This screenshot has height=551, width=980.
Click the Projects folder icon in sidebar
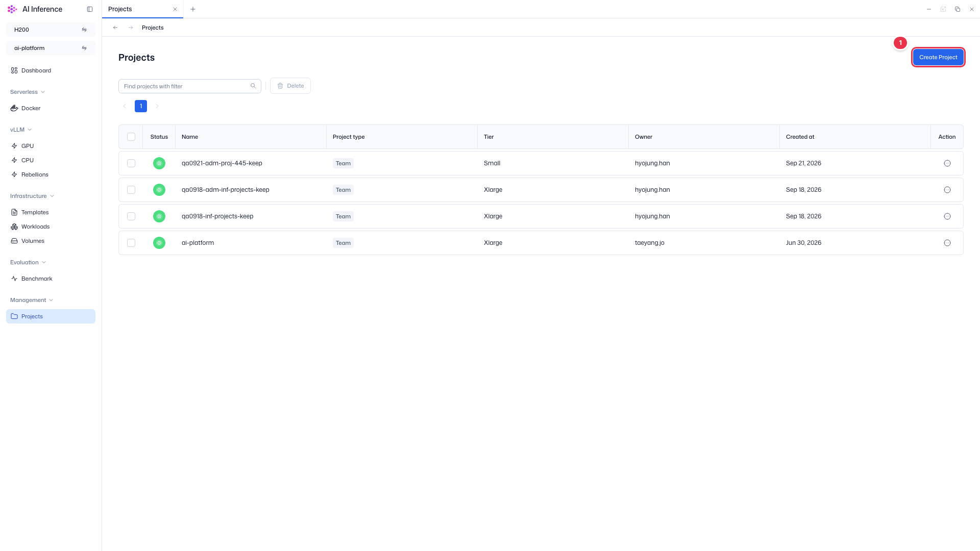pyautogui.click(x=14, y=316)
